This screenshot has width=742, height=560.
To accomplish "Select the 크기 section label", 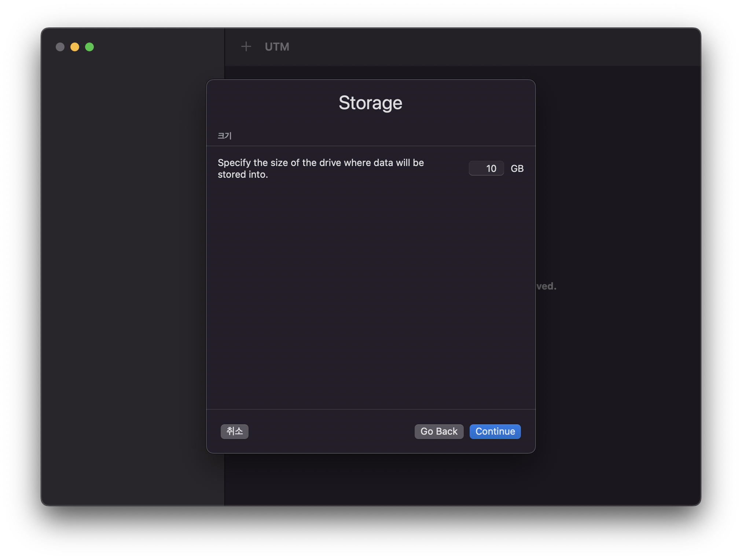I will pos(224,136).
